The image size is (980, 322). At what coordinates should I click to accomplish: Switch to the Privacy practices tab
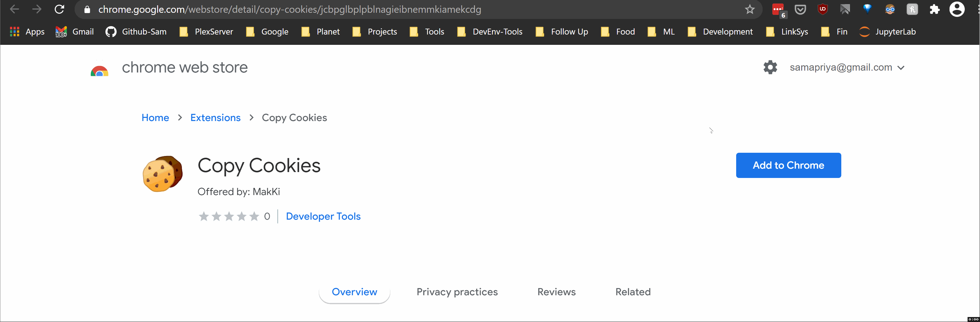click(457, 292)
